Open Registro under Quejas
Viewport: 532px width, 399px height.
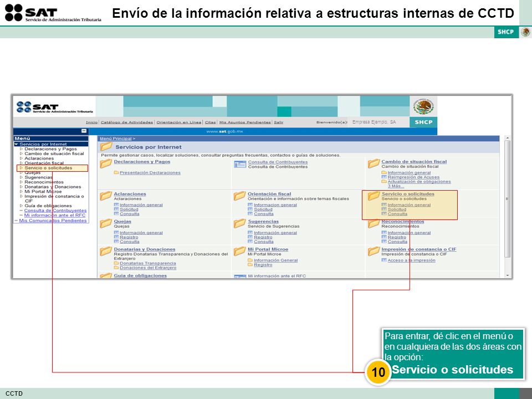tap(129, 237)
